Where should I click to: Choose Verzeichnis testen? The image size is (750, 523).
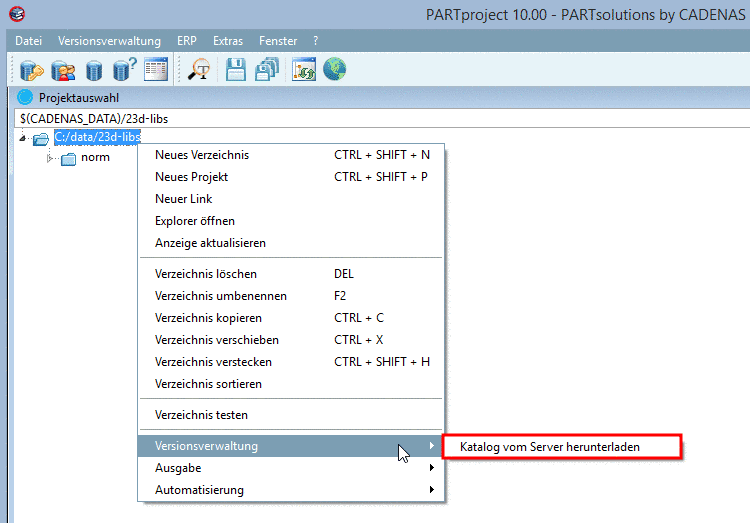(x=291, y=415)
